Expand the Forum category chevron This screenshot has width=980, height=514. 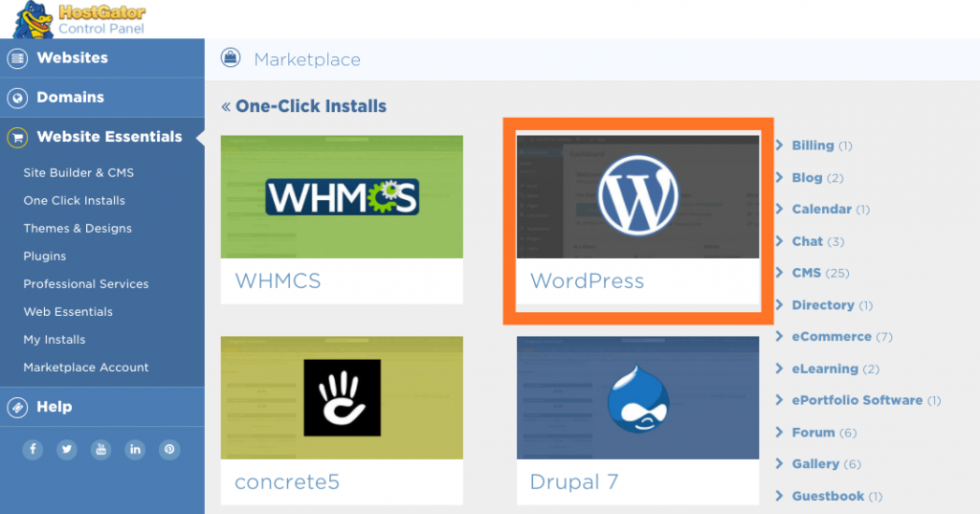(779, 432)
